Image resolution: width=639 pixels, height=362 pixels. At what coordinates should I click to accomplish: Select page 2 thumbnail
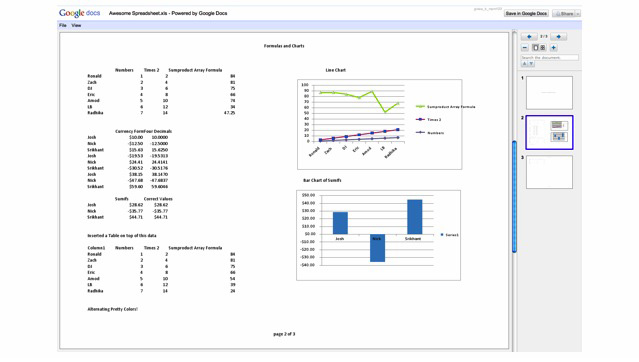point(549,132)
